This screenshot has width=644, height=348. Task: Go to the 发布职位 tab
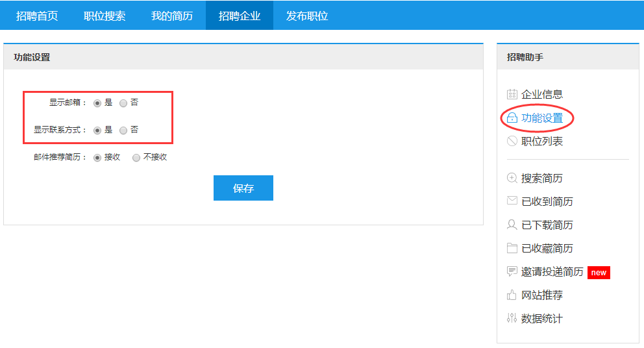point(307,16)
